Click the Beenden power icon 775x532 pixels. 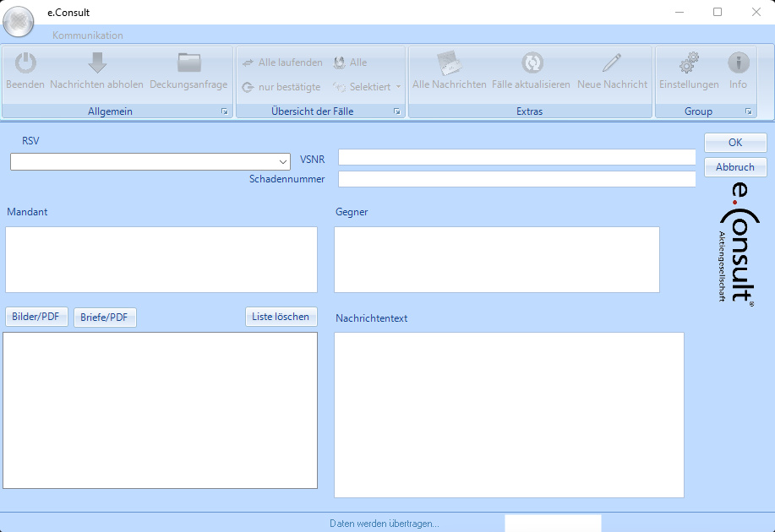pyautogui.click(x=25, y=63)
